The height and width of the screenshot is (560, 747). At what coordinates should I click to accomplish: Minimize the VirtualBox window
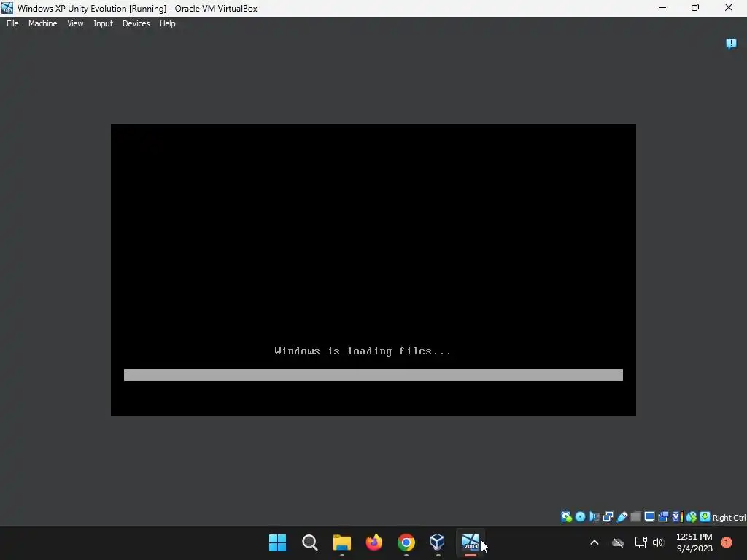[x=662, y=8]
